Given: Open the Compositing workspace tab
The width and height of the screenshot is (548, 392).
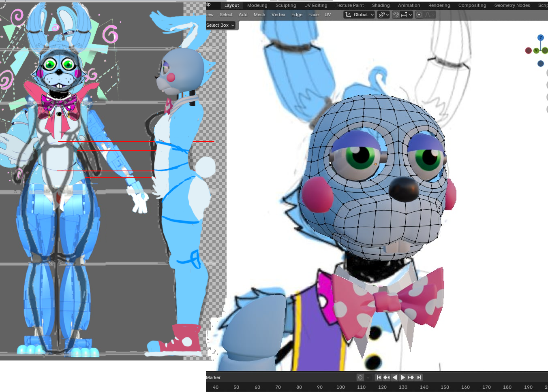Looking at the screenshot, I should (x=472, y=5).
